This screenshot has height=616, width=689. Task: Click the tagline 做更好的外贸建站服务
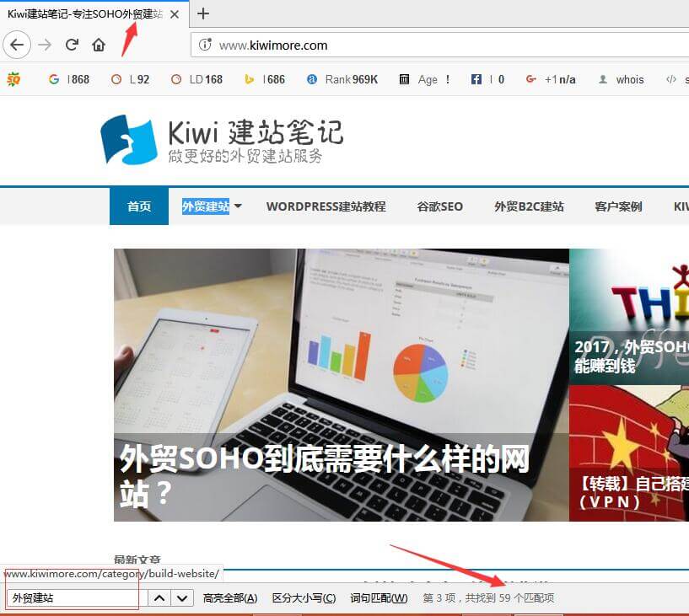click(x=245, y=156)
